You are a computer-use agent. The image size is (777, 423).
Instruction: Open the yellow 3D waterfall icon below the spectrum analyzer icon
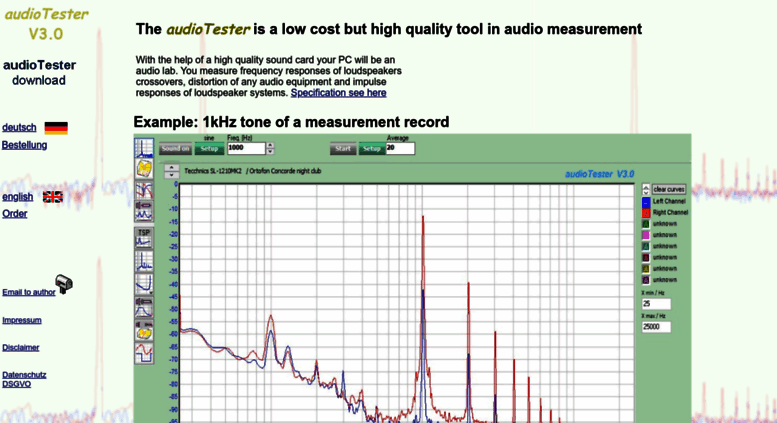tap(144, 169)
